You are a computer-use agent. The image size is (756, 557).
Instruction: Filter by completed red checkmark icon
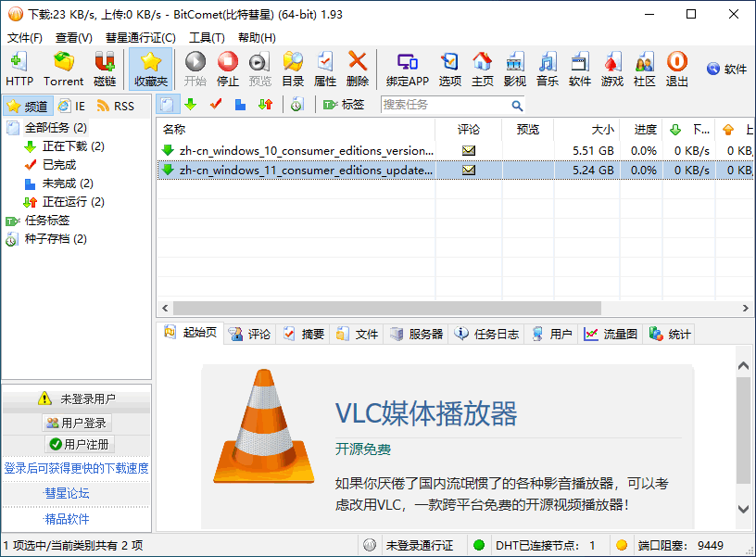216,104
